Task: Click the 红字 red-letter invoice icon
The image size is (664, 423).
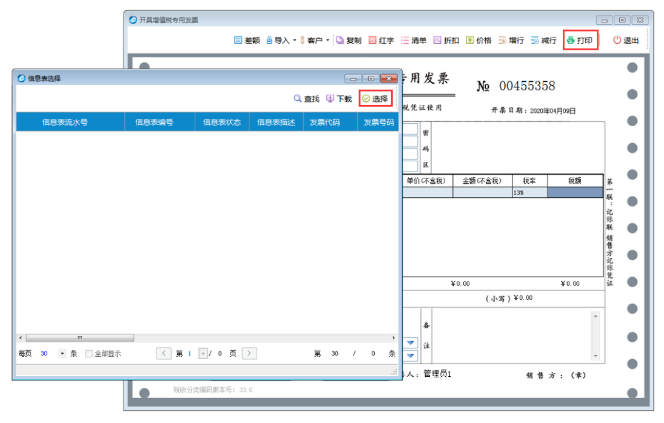Action: (381, 41)
